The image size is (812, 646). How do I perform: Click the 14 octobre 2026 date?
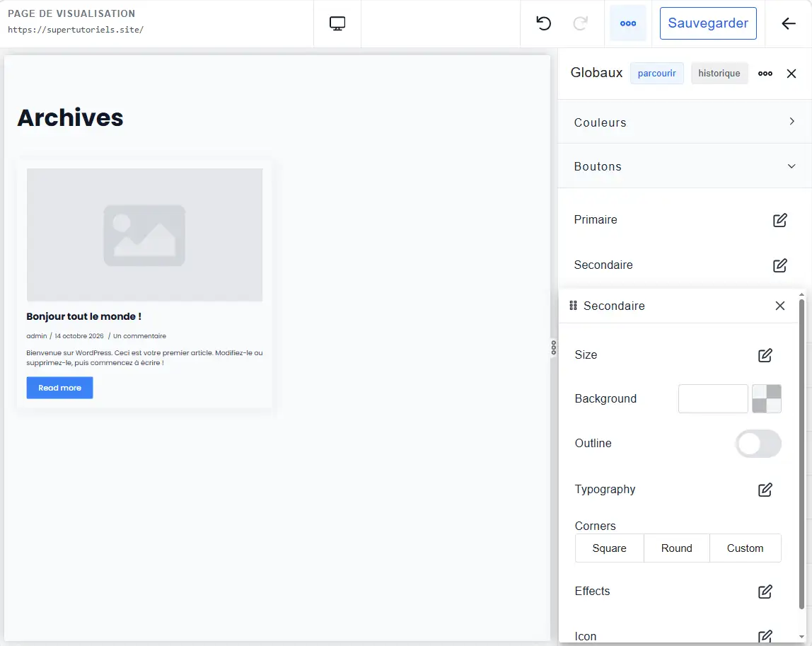point(79,336)
